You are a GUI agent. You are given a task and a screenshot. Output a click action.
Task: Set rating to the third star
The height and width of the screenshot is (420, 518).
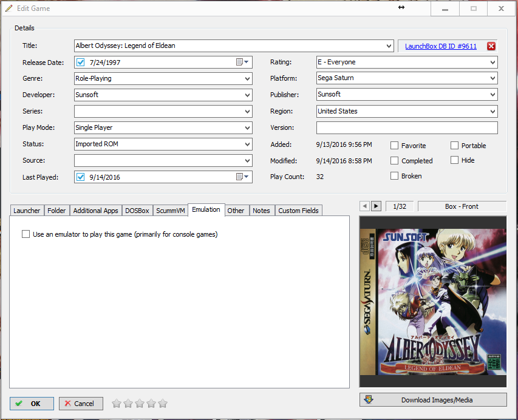point(140,404)
